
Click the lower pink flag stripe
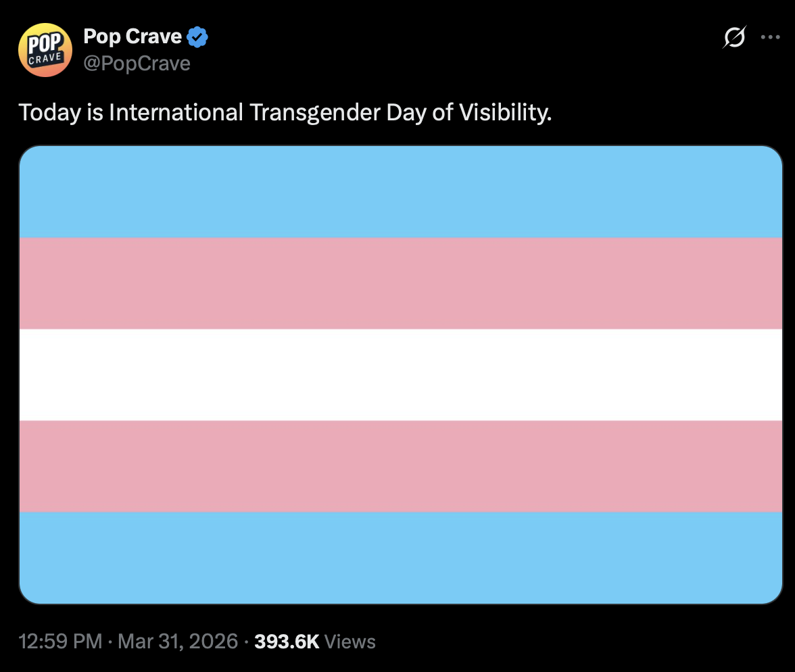tap(400, 466)
